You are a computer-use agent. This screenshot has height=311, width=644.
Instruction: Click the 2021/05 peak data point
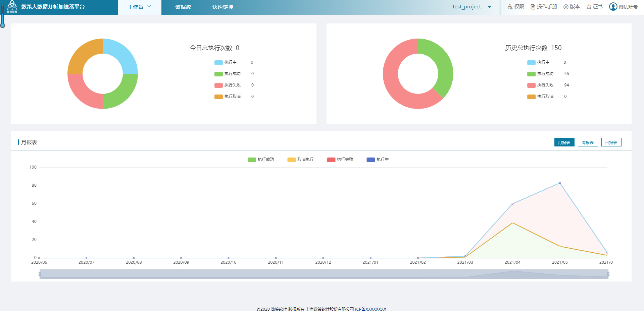560,183
